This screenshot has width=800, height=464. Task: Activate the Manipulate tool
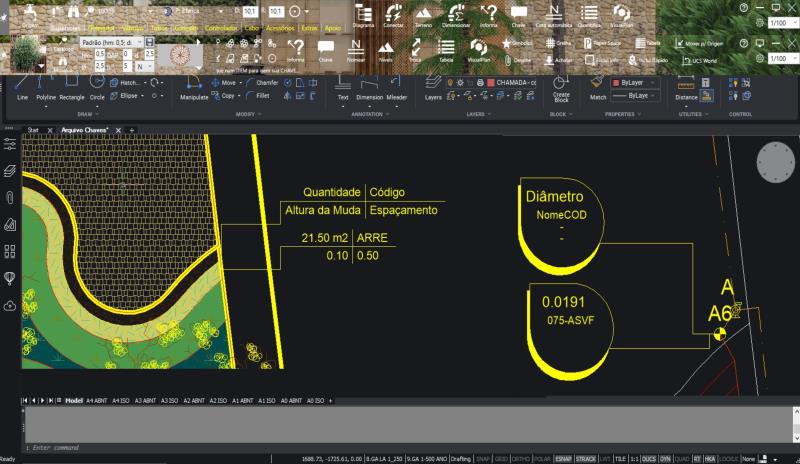click(x=194, y=88)
